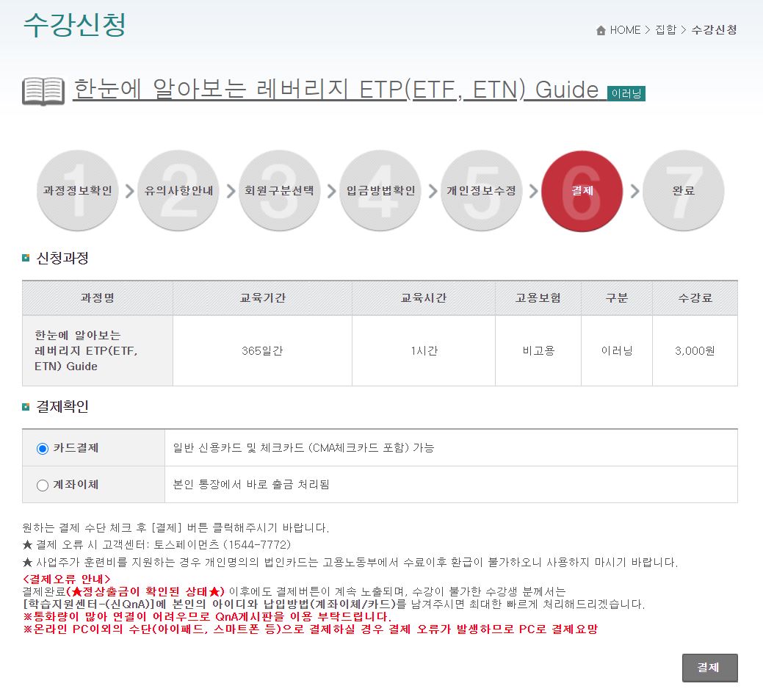Screen dimensions: 763x700
Task: Click the 365일간 table cell
Action: [262, 351]
